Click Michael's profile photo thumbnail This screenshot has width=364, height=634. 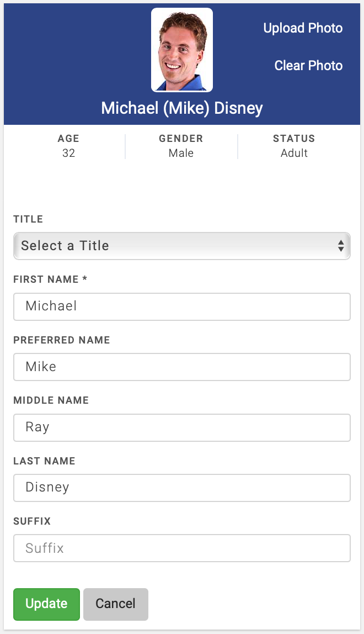(182, 50)
